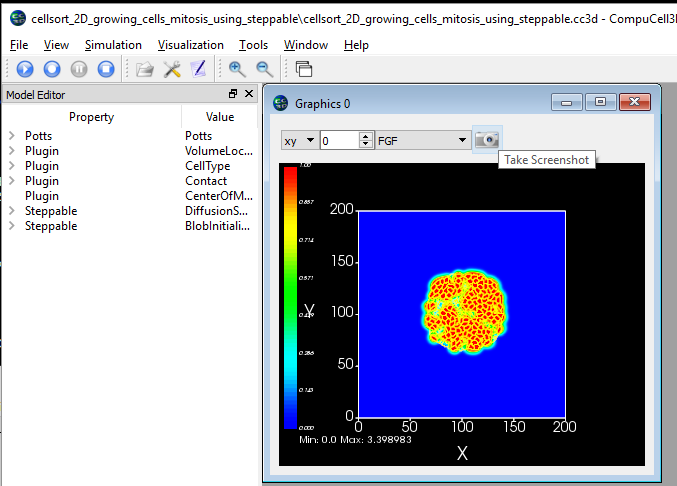Select the BlobInitiali... value cell
The image size is (677, 486).
(217, 226)
